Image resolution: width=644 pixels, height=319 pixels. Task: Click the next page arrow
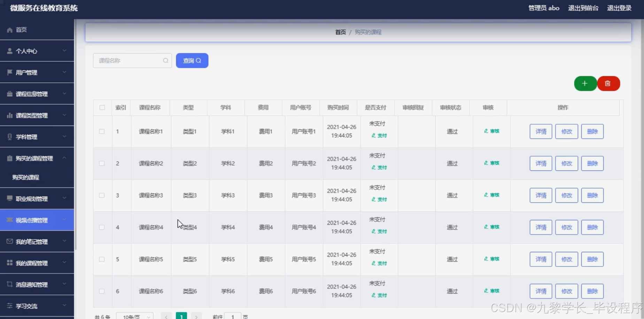pos(196,316)
